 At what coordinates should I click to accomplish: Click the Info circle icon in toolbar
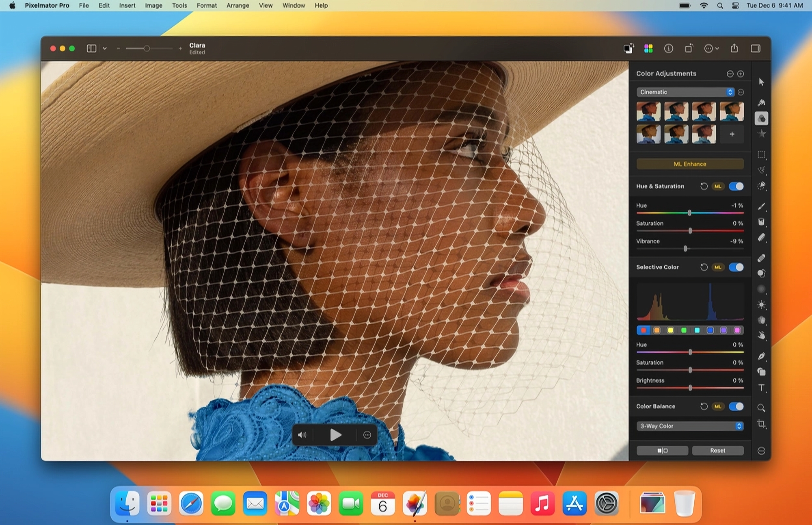[x=668, y=48]
